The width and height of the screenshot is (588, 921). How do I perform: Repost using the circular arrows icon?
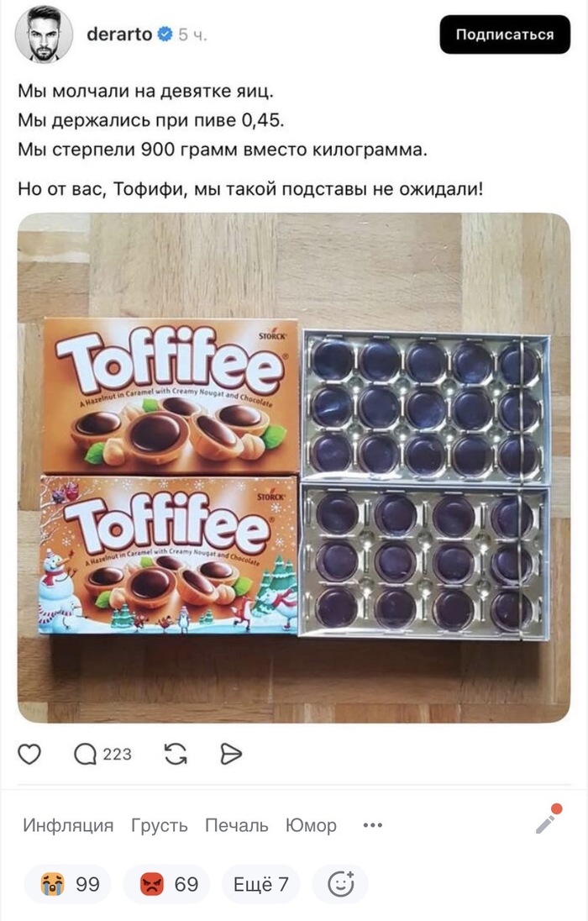point(176,754)
